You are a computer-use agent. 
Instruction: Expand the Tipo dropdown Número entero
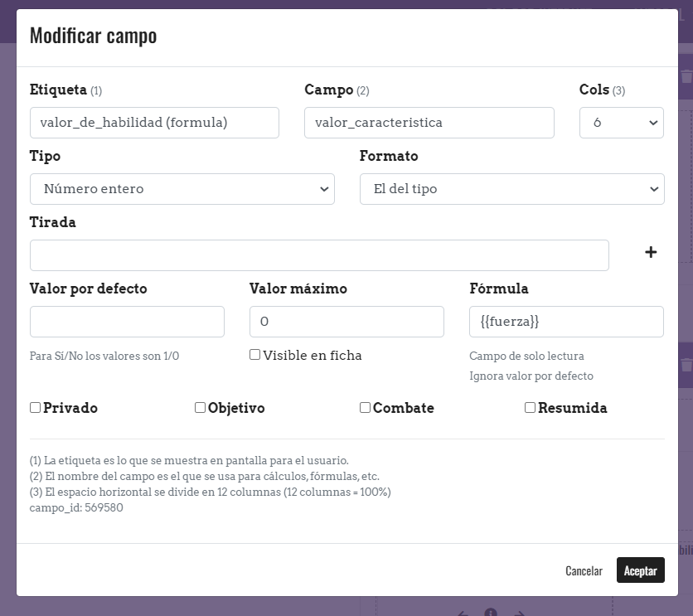[x=182, y=189]
